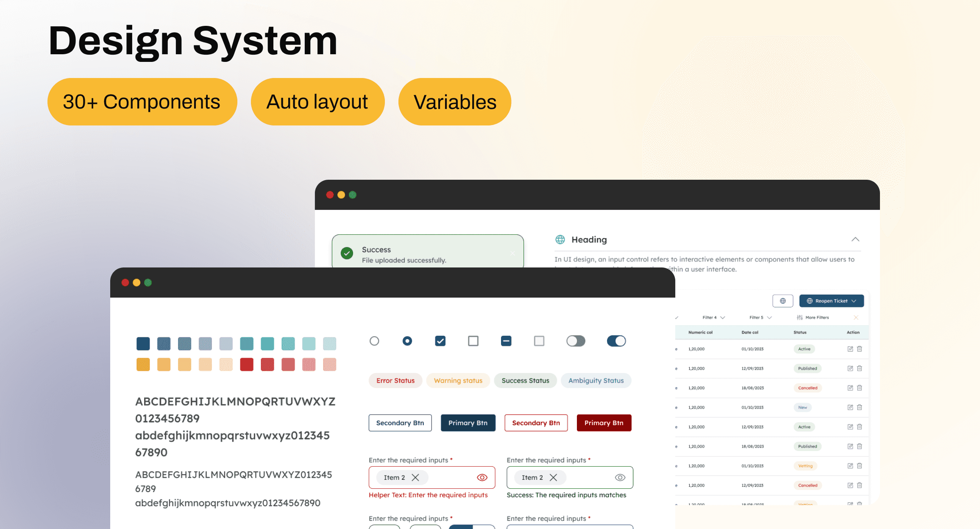The image size is (980, 529).
Task: Collapse the Heading section with chevron
Action: coord(855,239)
